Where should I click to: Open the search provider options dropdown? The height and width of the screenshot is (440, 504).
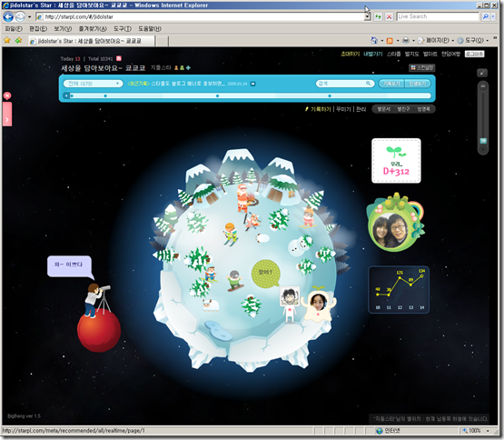pos(493,16)
